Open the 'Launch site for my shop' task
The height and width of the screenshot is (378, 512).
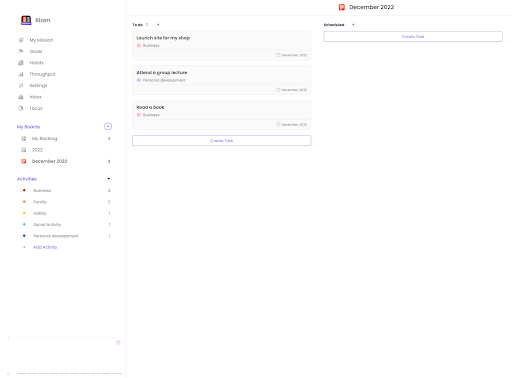click(x=222, y=45)
